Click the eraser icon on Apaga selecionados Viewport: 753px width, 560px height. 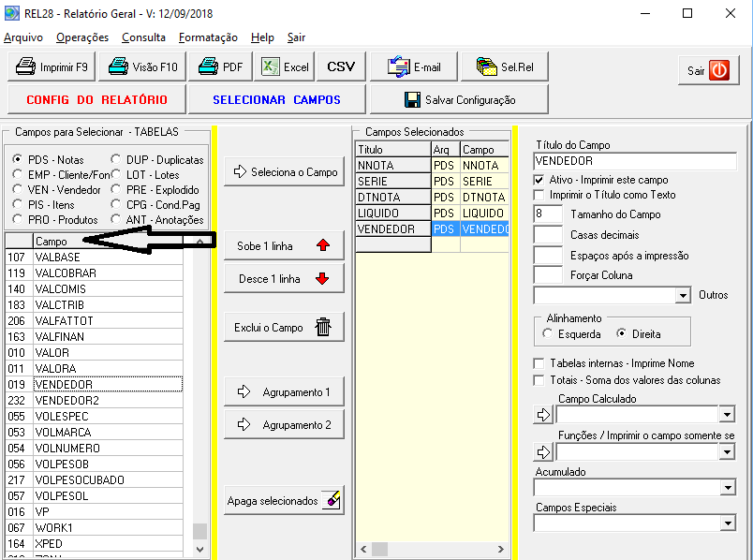point(332,500)
